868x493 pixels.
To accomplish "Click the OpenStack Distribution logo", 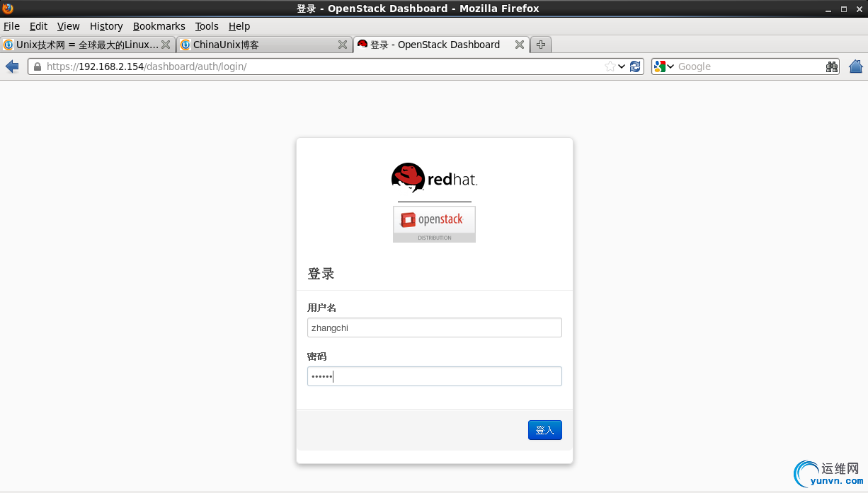I will (434, 224).
